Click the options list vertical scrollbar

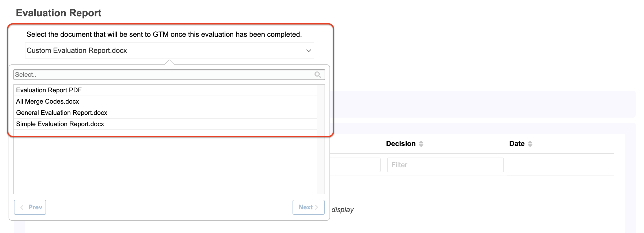click(321, 139)
